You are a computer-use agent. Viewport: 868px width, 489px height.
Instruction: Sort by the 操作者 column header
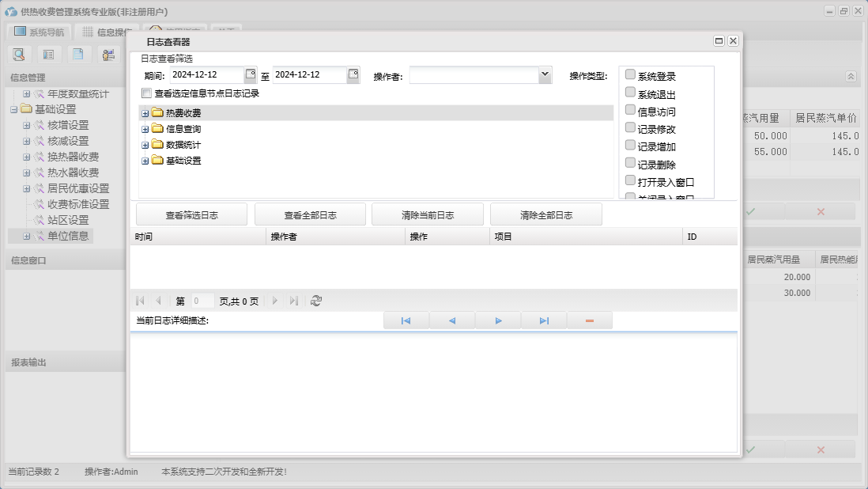[x=335, y=237]
